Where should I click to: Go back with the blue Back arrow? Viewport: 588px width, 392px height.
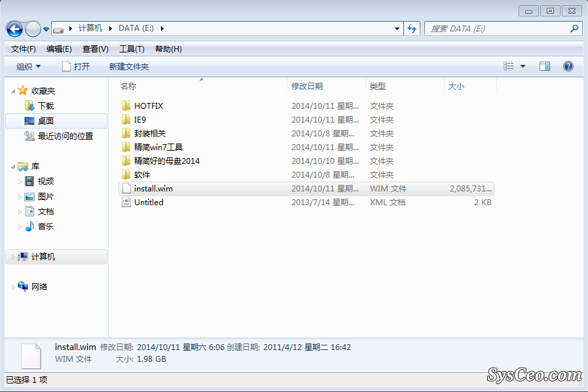pyautogui.click(x=15, y=29)
